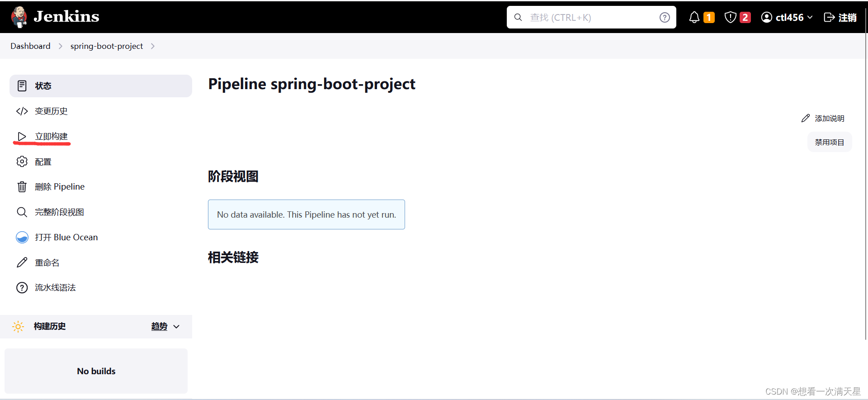Open 趋势 trend link
The height and width of the screenshot is (400, 868).
click(x=159, y=326)
